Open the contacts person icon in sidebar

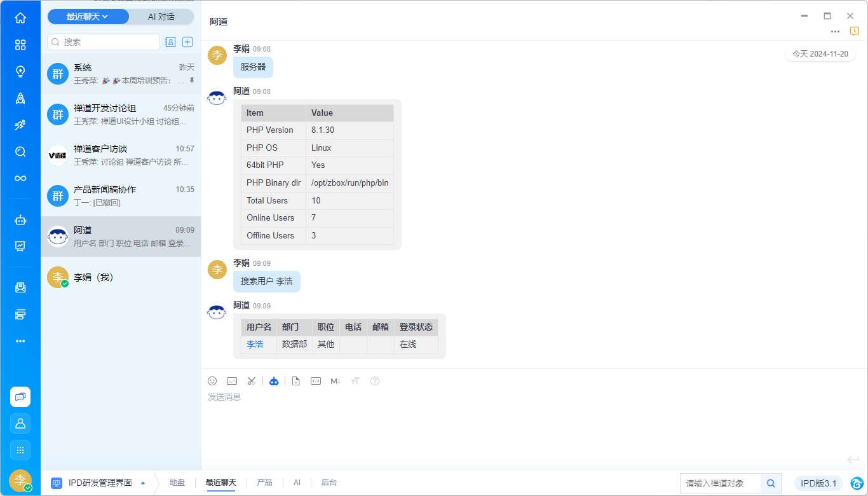tap(20, 424)
